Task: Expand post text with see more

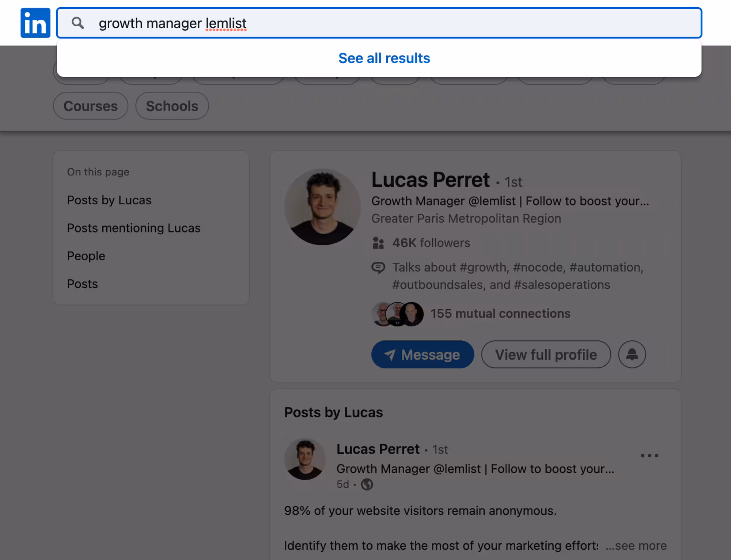Action: [x=636, y=546]
